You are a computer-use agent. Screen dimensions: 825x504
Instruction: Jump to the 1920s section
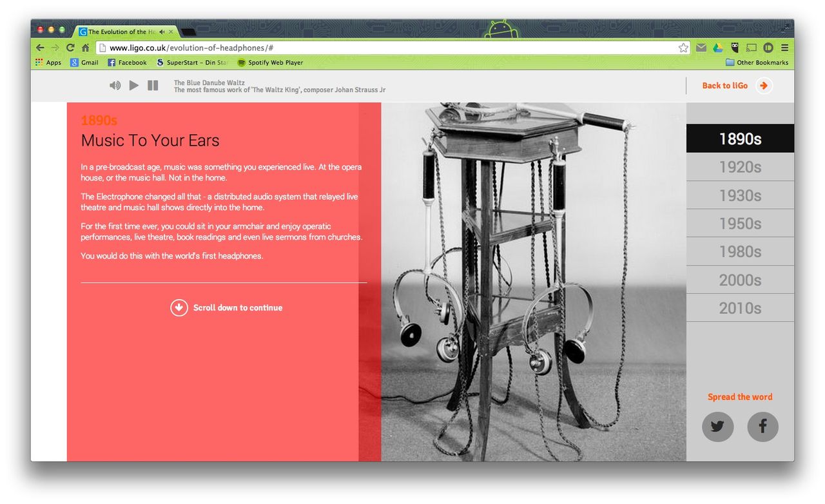(740, 167)
